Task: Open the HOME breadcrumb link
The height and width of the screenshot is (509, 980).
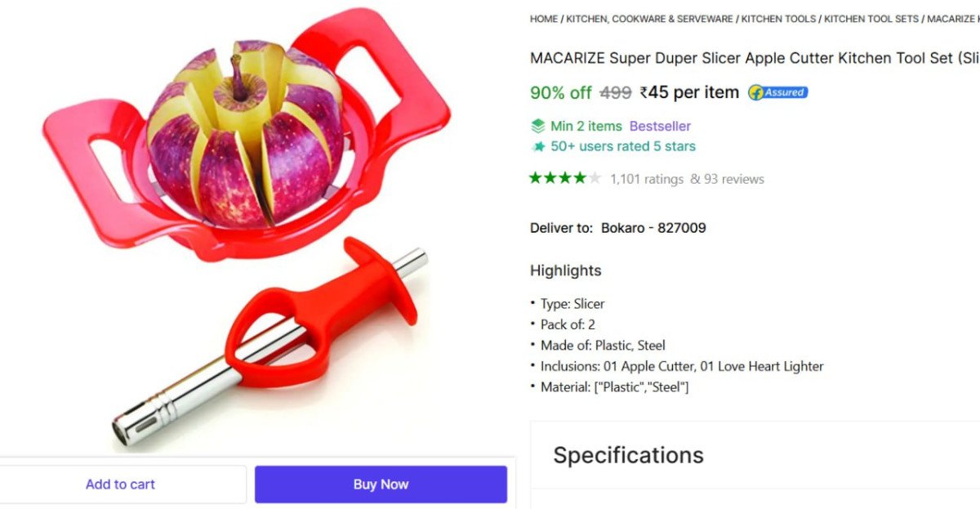Action: pos(544,19)
